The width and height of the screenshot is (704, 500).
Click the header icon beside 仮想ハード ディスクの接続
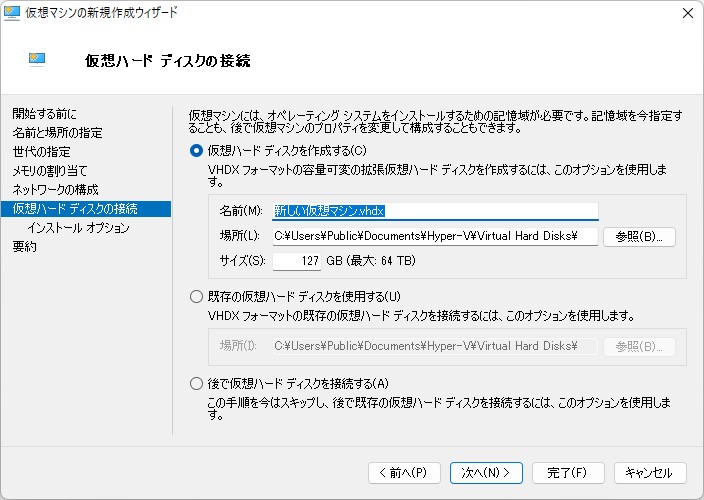point(37,59)
